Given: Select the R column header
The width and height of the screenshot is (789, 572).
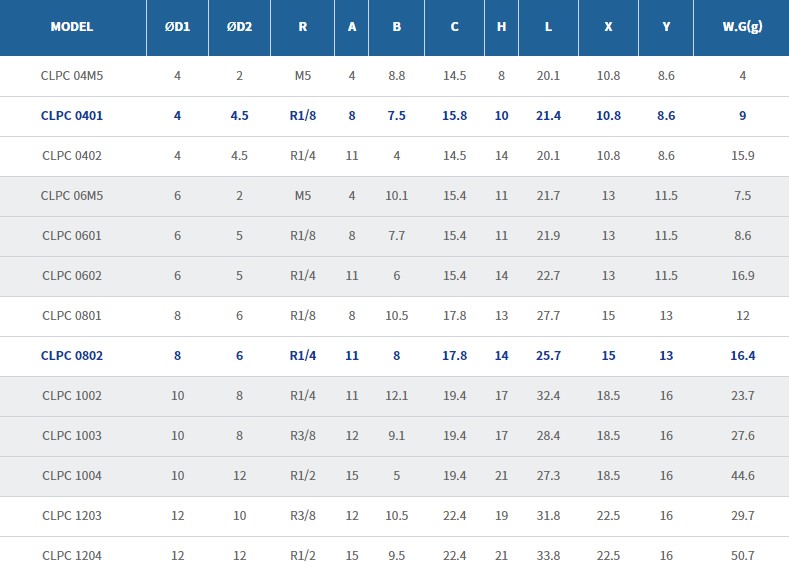Looking at the screenshot, I should (x=302, y=27).
